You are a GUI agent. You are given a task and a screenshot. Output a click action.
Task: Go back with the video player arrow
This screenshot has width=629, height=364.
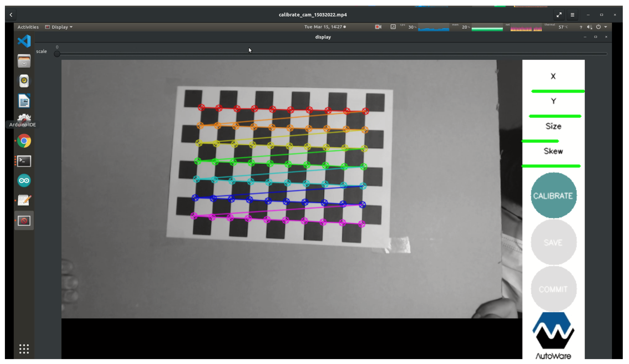click(x=11, y=15)
